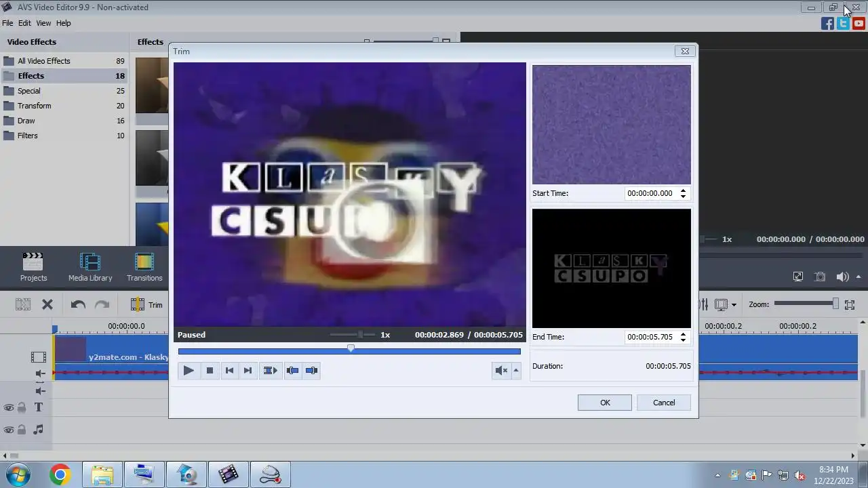The image size is (868, 488).
Task: Adjust Trim dialog playback speed slider
Action: [353, 335]
